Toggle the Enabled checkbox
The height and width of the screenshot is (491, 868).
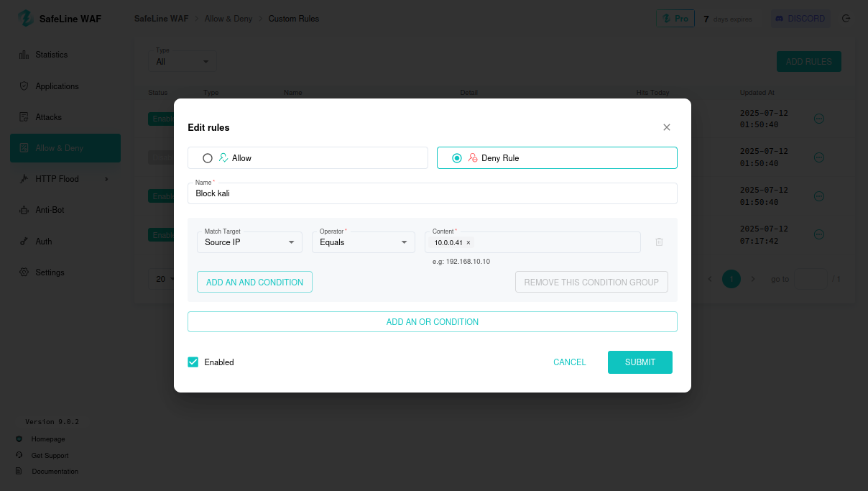[x=193, y=362]
